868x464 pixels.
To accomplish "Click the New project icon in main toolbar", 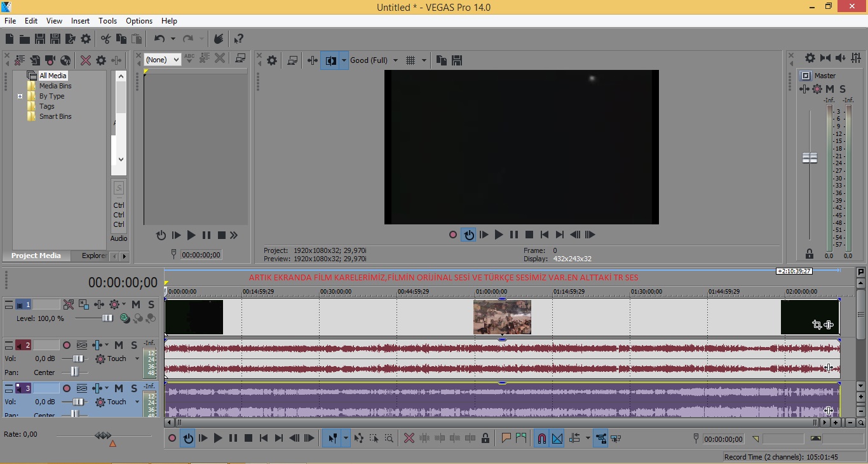I will coord(10,39).
